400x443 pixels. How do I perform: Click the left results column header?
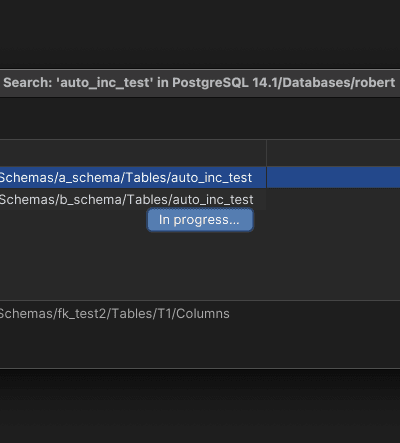tap(133, 153)
